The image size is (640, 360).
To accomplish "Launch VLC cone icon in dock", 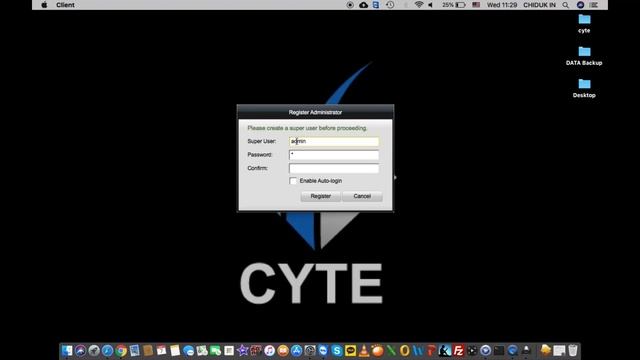I will [x=364, y=350].
